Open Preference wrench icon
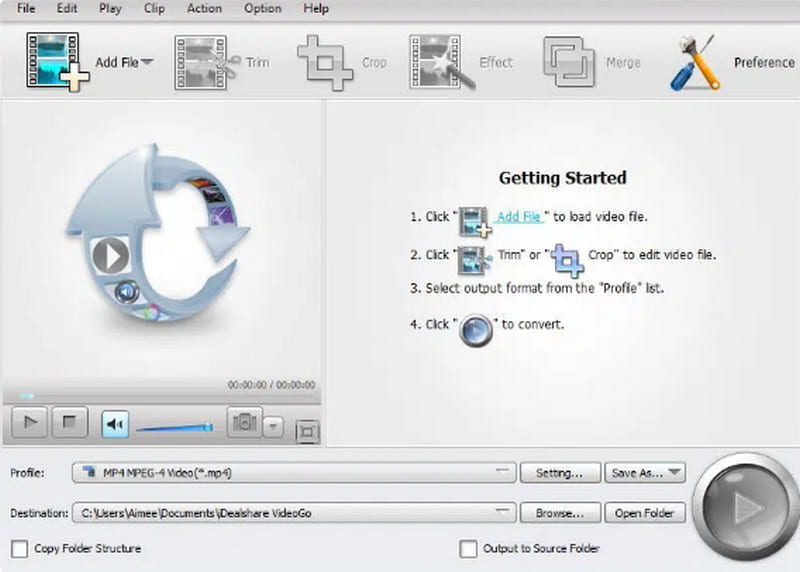Viewport: 800px width, 572px height. pyautogui.click(x=694, y=62)
